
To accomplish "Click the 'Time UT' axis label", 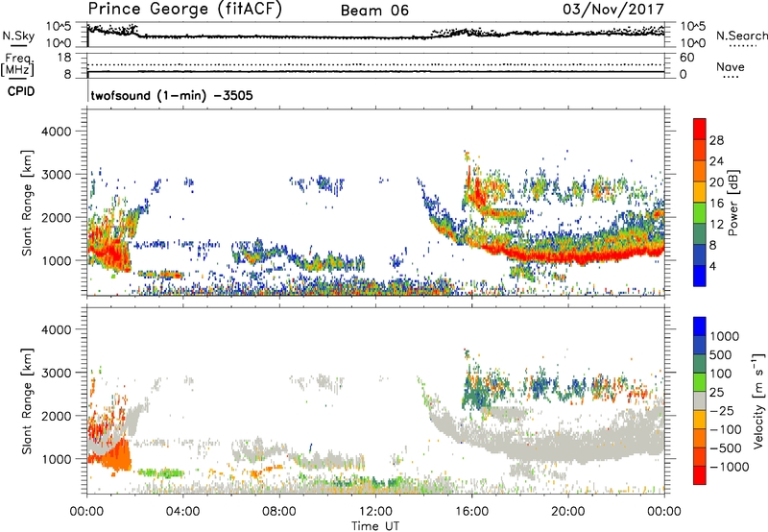I will pos(375,526).
